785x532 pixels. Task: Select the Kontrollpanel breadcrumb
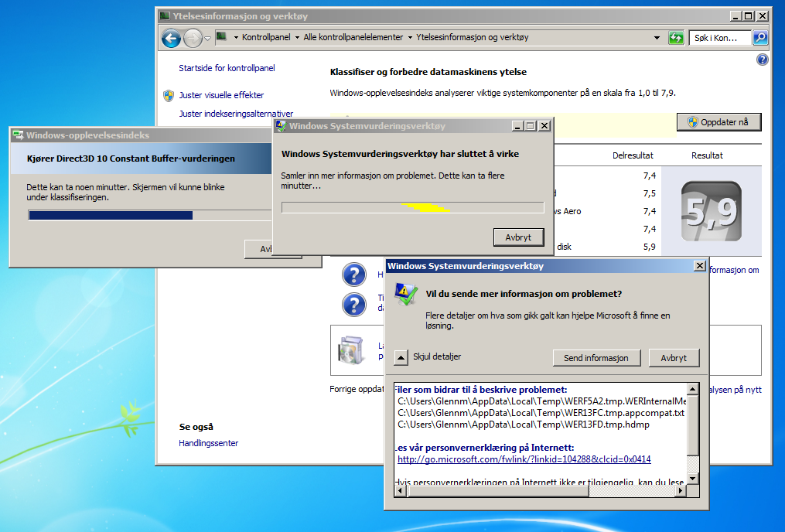pos(266,38)
